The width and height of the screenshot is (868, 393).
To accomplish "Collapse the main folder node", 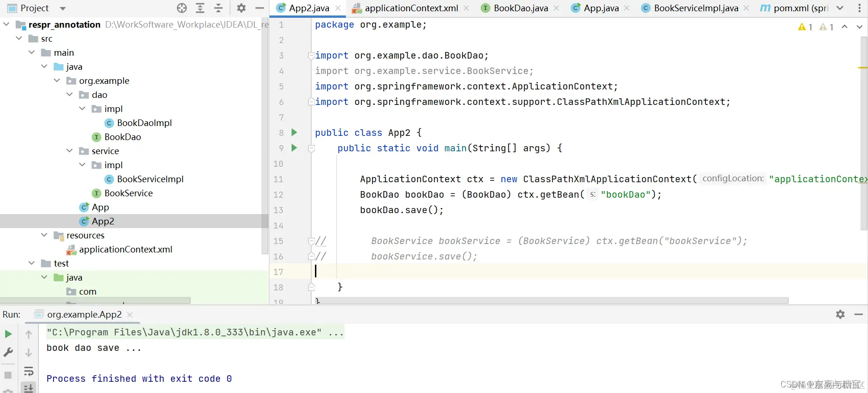I will click(x=32, y=52).
